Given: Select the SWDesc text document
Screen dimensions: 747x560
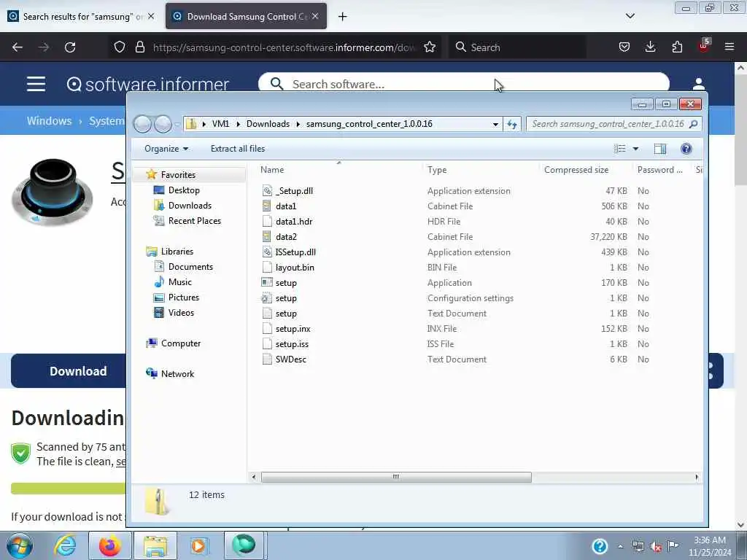Looking at the screenshot, I should [290, 359].
